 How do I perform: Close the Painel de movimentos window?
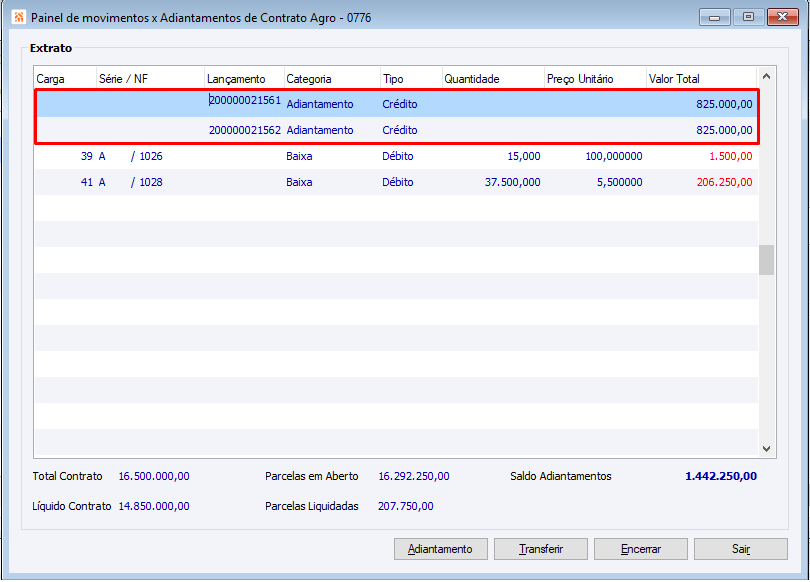tap(783, 17)
